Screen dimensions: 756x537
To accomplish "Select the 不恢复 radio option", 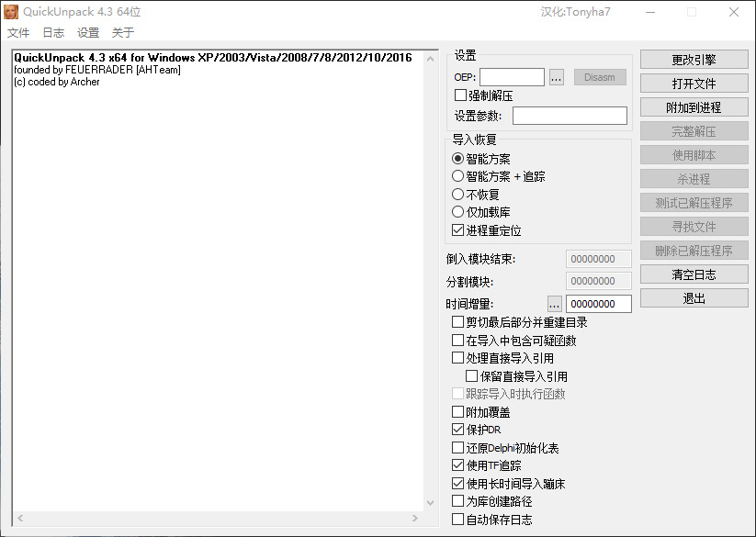I will pyautogui.click(x=457, y=195).
